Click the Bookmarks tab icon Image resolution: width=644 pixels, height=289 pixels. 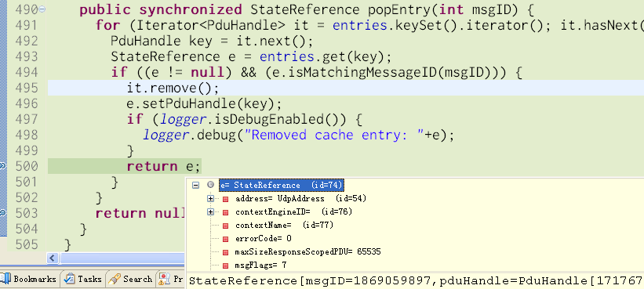coord(5,279)
